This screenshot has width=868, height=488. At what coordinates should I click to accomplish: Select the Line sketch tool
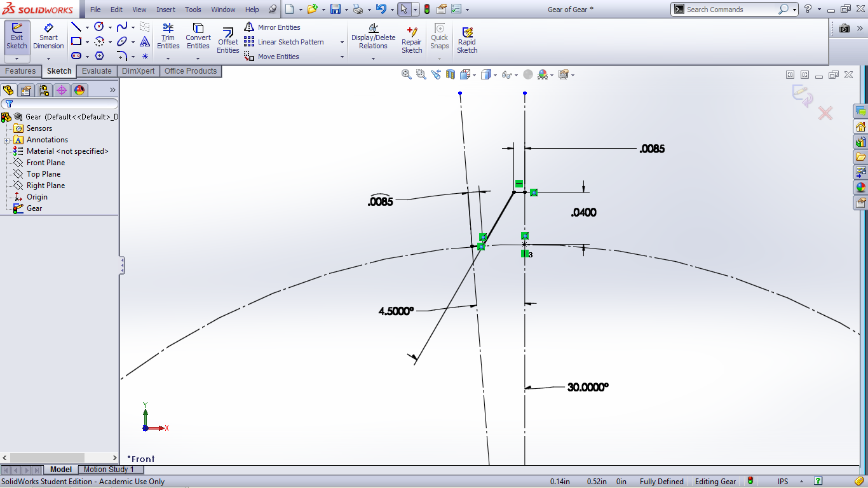(76, 27)
